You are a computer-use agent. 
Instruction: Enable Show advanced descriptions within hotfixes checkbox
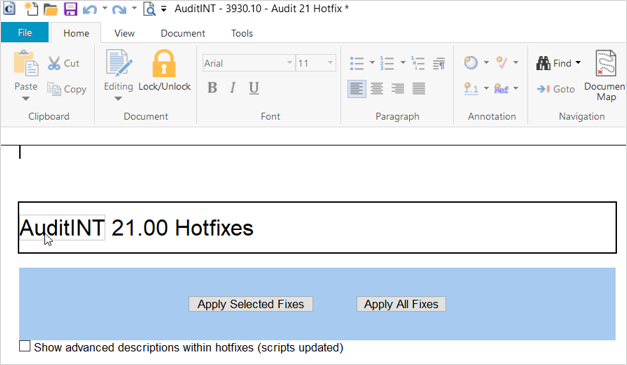tap(25, 346)
